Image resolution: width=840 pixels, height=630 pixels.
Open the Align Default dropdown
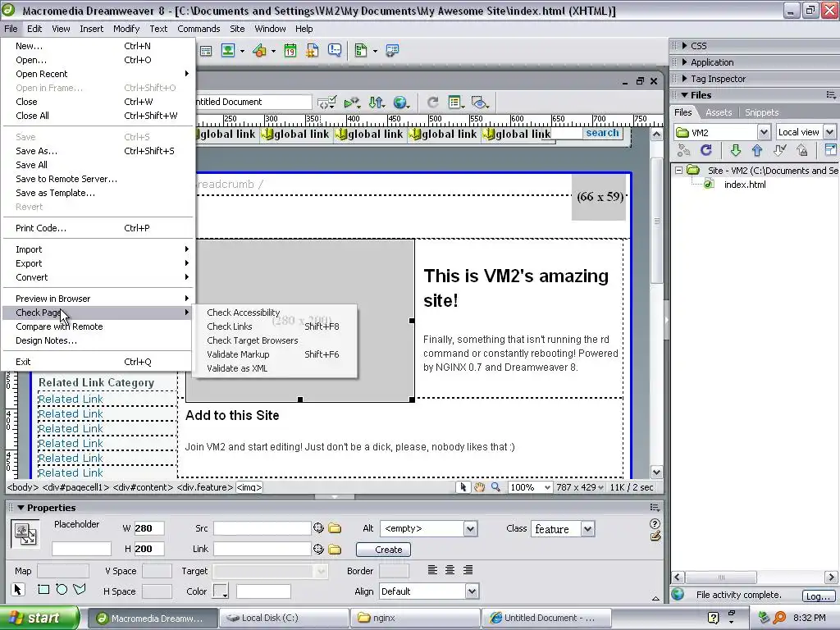472,591
